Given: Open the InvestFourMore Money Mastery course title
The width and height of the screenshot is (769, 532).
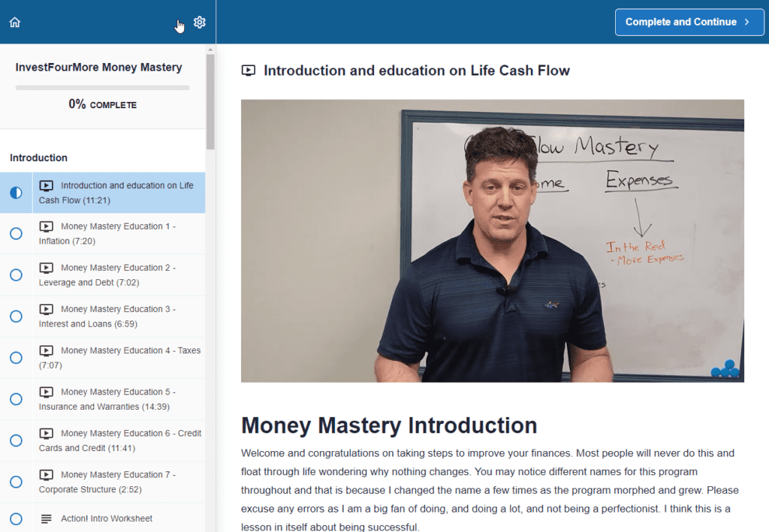Looking at the screenshot, I should pyautogui.click(x=98, y=67).
